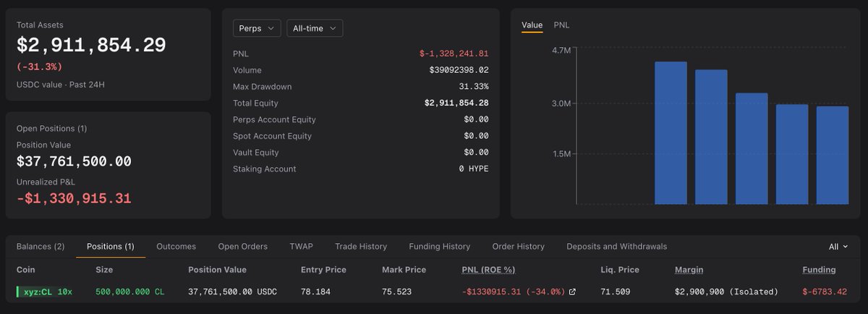Open the Balances (2) tab
The height and width of the screenshot is (314, 868).
[41, 247]
